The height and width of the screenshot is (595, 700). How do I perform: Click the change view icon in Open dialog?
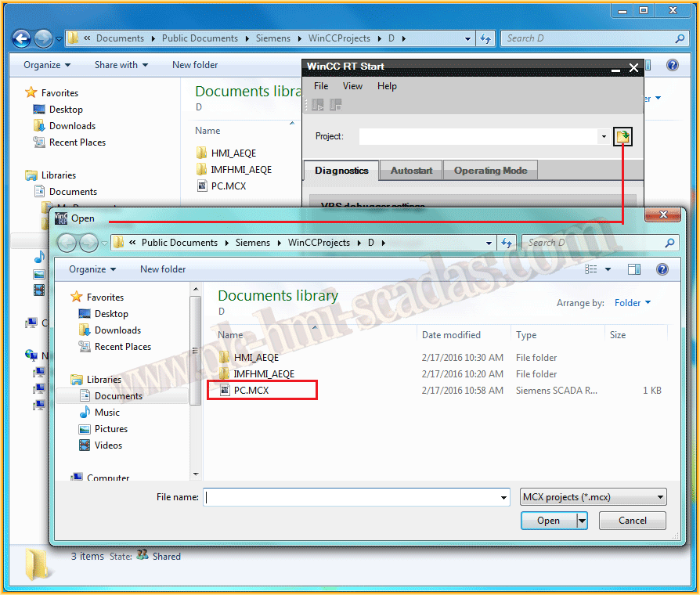pos(590,269)
